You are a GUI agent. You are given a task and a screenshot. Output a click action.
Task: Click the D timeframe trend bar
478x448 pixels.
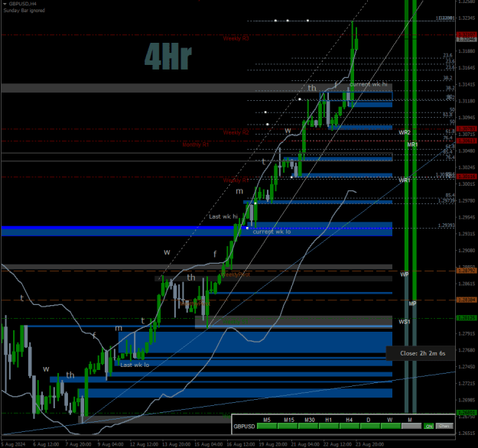tap(369, 426)
